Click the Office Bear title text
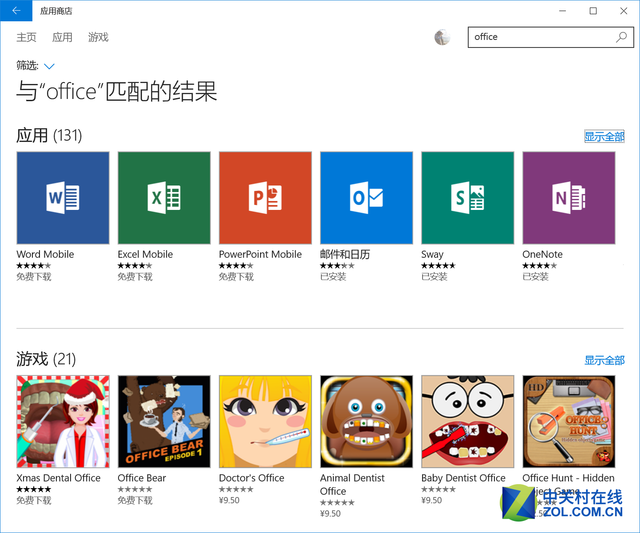The height and width of the screenshot is (533, 640). click(x=142, y=478)
